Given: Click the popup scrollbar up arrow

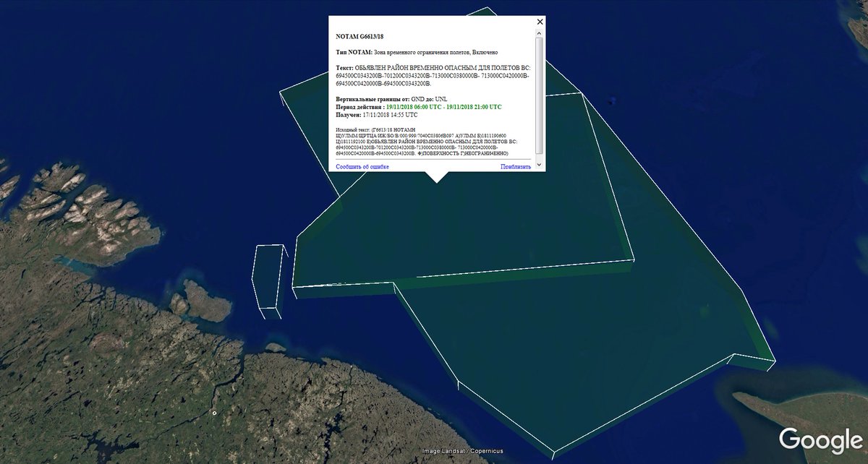Looking at the screenshot, I should pyautogui.click(x=539, y=33).
